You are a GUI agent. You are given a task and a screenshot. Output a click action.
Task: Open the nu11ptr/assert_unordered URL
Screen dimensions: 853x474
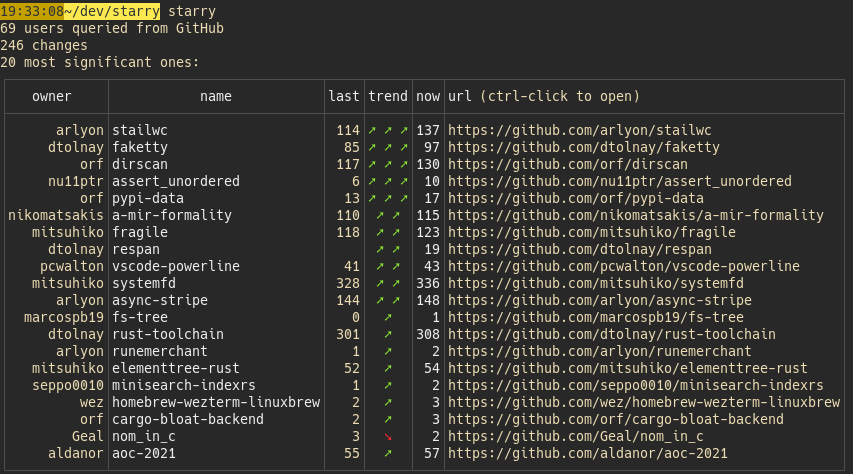[620, 181]
